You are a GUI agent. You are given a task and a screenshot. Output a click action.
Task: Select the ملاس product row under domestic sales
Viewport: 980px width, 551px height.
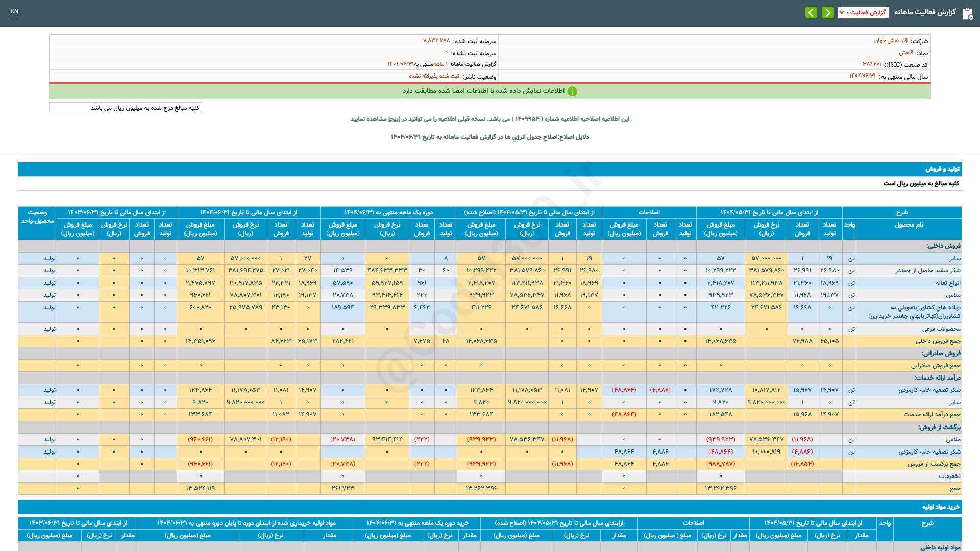tap(952, 295)
